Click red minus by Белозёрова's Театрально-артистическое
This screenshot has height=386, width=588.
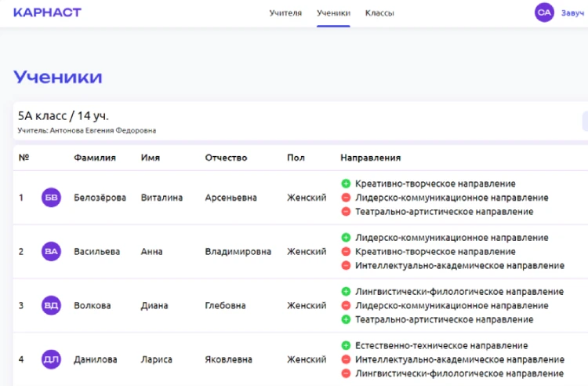[346, 212]
